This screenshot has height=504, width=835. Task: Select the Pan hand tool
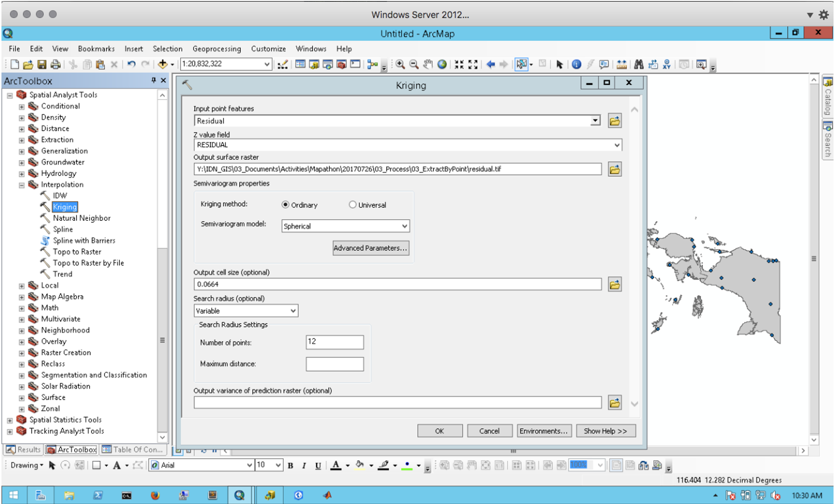428,64
